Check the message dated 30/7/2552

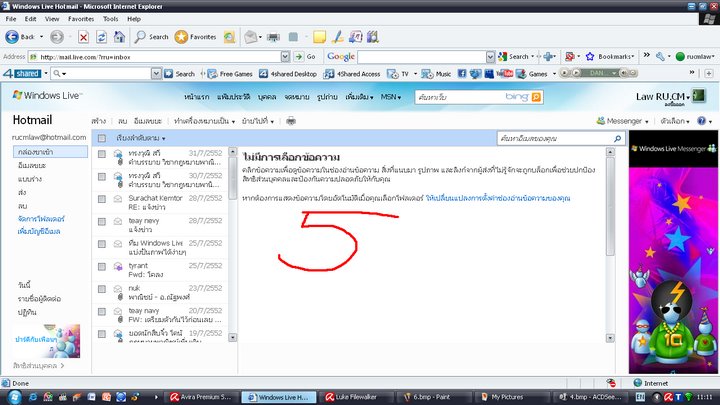pos(102,177)
